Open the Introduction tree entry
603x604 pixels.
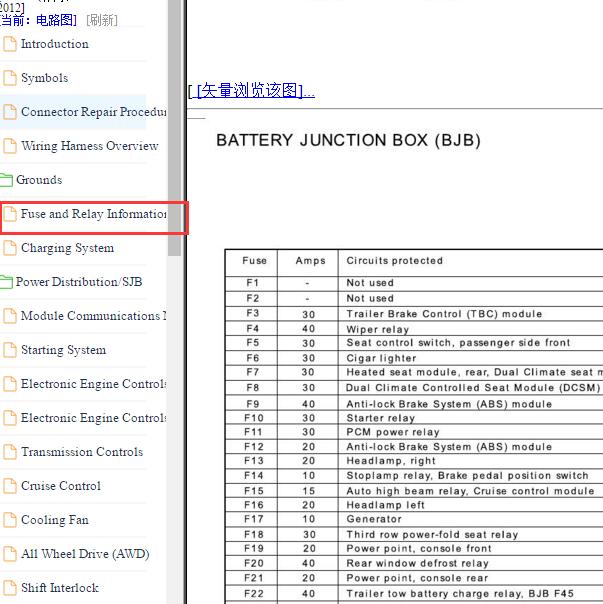55,44
